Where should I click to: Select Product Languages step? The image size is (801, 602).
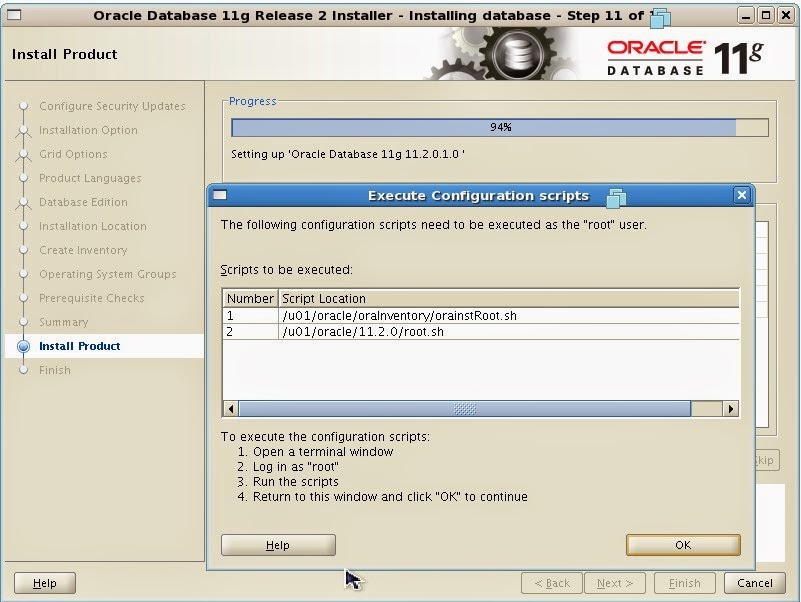(90, 178)
